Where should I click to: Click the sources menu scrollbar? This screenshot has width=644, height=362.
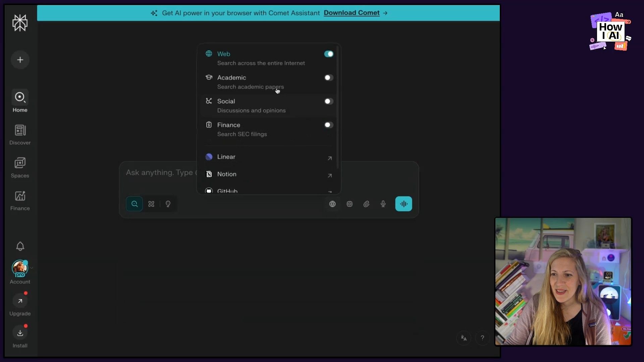pos(338,107)
